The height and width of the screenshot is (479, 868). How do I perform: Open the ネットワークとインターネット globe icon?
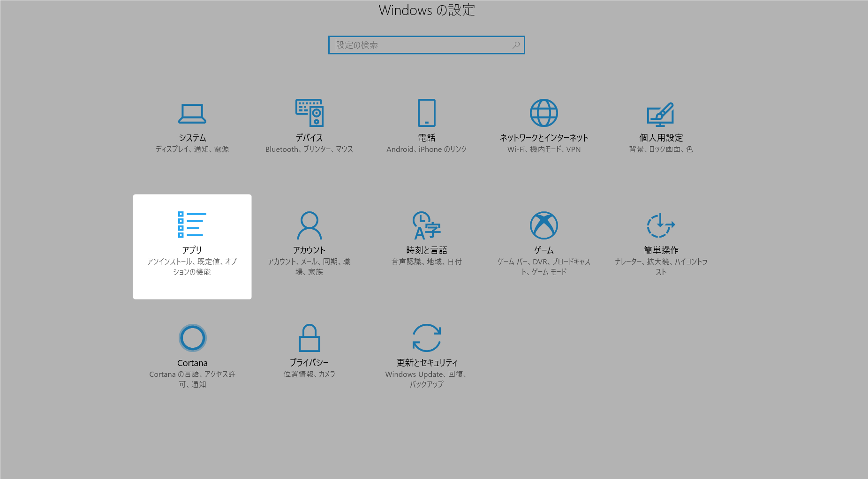tap(544, 113)
